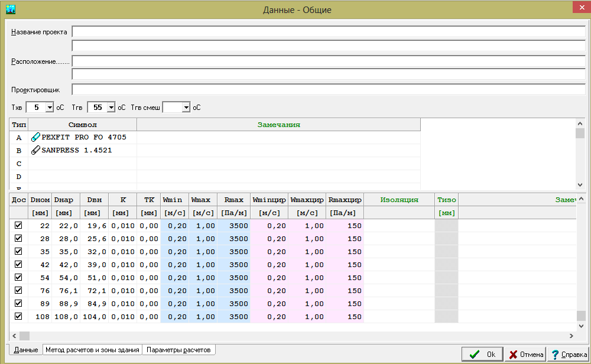Switch to the Параметры расчетов tab

[x=178, y=350]
